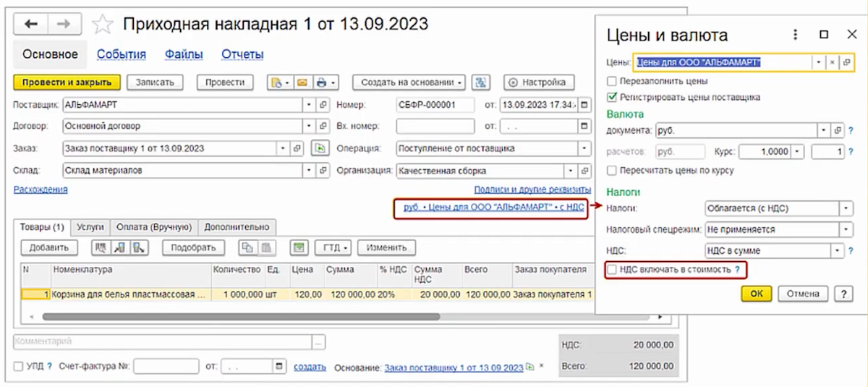Switch to the Услуги tab

tap(90, 226)
